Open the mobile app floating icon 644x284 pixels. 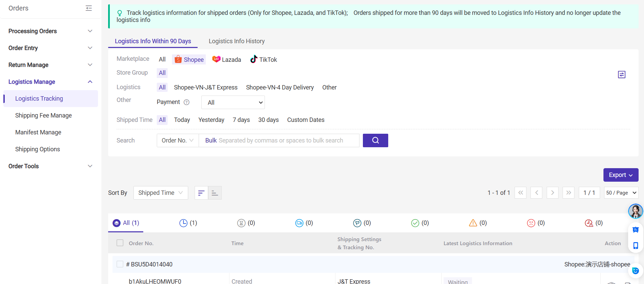click(636, 246)
